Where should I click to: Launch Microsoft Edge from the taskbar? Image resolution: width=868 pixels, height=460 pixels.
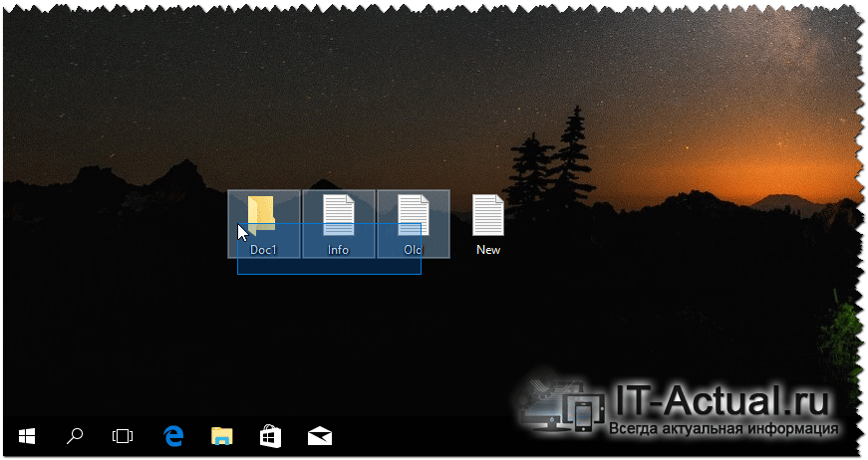click(173, 436)
